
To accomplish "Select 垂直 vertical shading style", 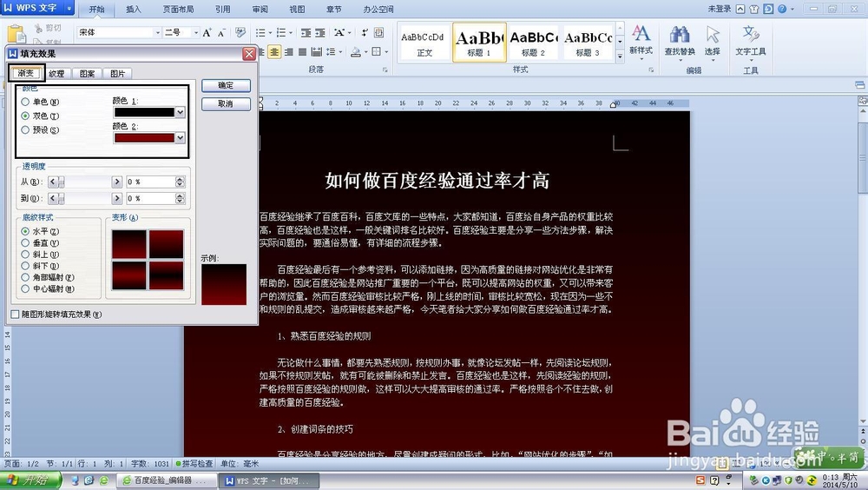I will (25, 242).
